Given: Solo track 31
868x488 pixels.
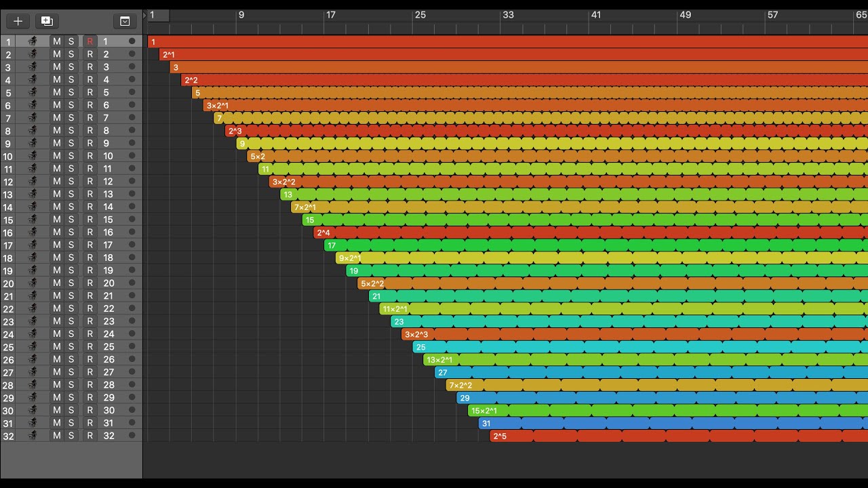Looking at the screenshot, I should coord(71,423).
